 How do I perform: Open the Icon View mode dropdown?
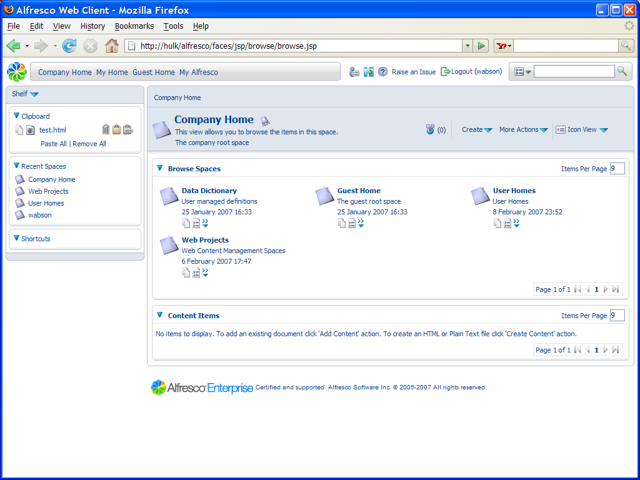point(582,129)
